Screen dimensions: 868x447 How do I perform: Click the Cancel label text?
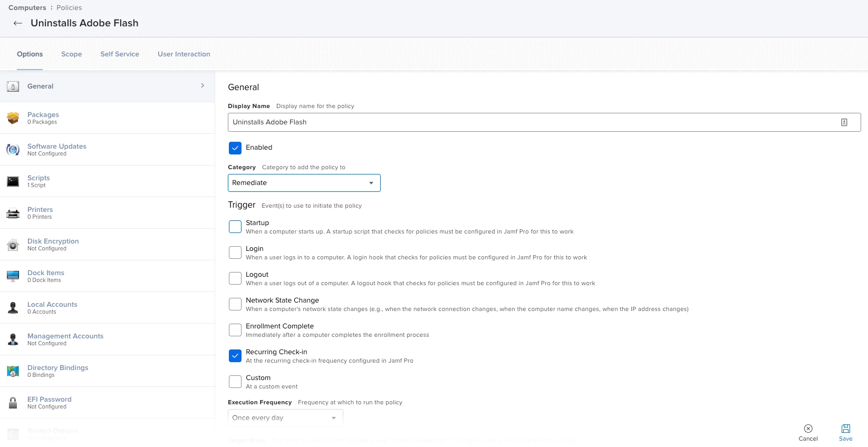click(808, 439)
